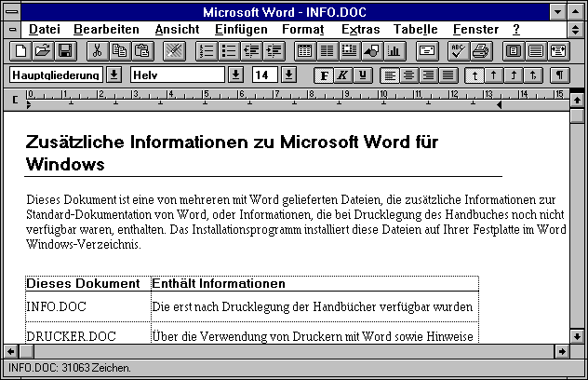Viewport: 588px width, 380px height.
Task: Justify the paragraph text
Action: click(448, 75)
